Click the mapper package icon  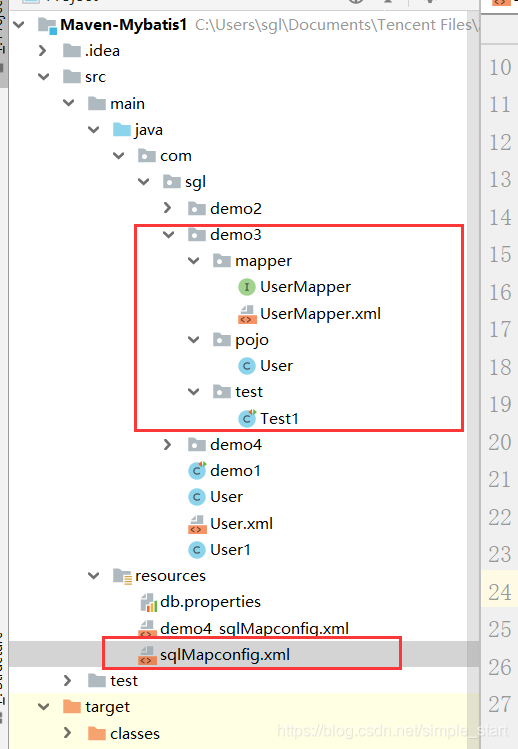(221, 261)
